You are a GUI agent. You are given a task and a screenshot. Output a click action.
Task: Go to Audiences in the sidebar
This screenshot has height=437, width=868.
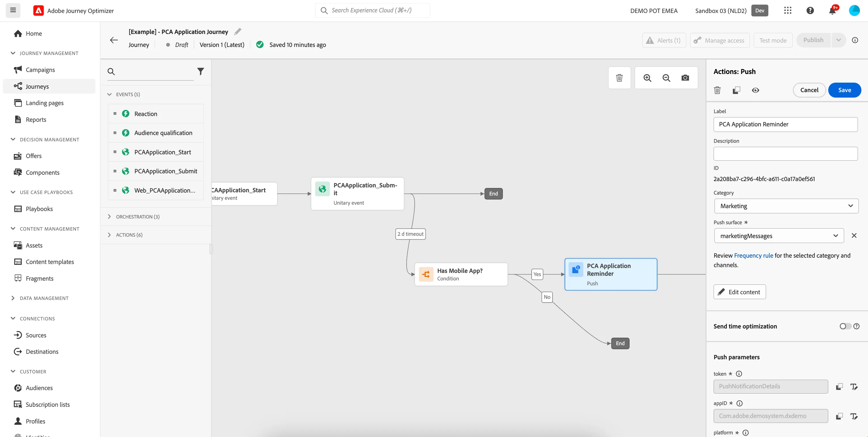[39, 388]
